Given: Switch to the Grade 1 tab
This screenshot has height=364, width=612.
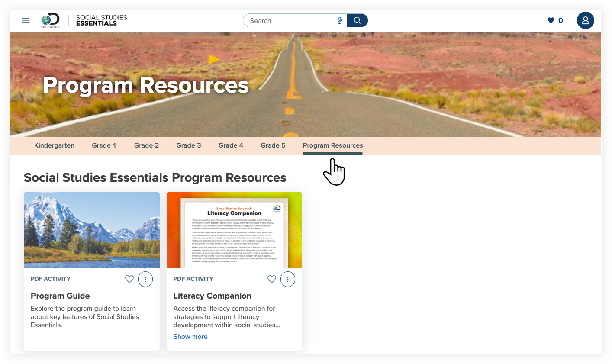Looking at the screenshot, I should pos(104,145).
